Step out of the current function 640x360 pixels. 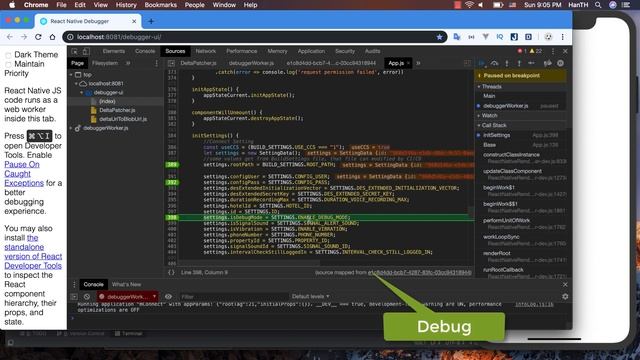[519, 63]
